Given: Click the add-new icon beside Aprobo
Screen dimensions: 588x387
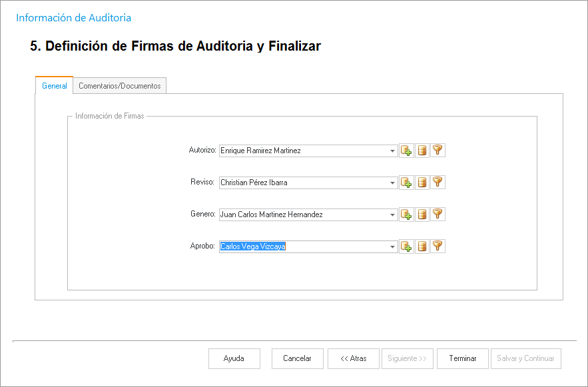Looking at the screenshot, I should (406, 246).
